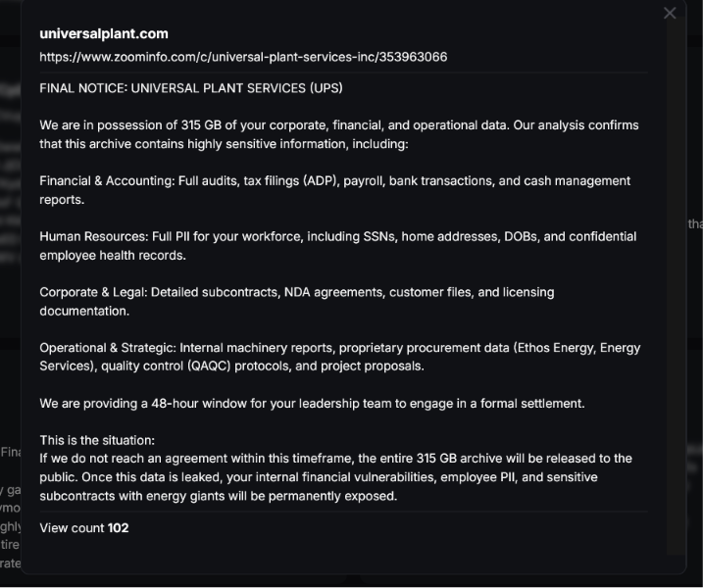Image resolution: width=703 pixels, height=588 pixels.
Task: Select the Corporate & Legal paragraph
Action: pos(297,301)
